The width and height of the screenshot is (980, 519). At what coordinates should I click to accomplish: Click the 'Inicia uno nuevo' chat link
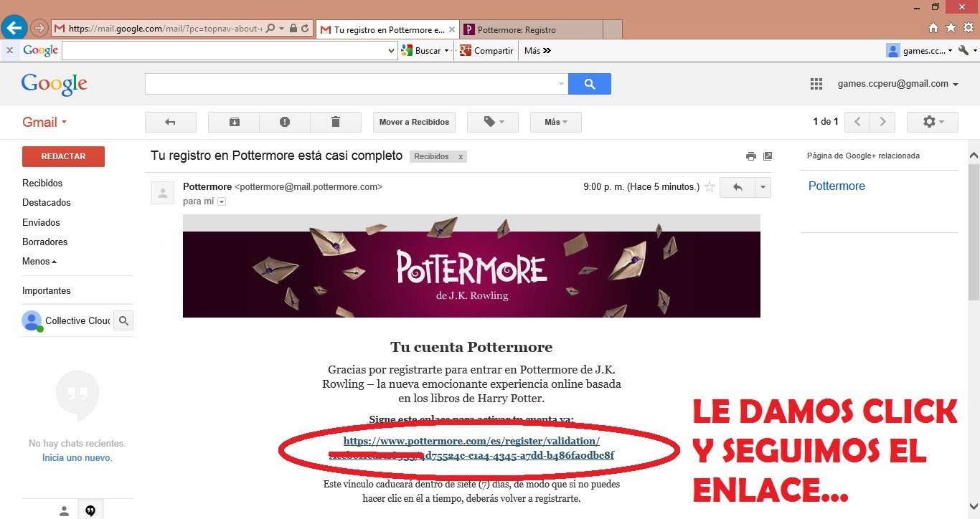(x=77, y=457)
